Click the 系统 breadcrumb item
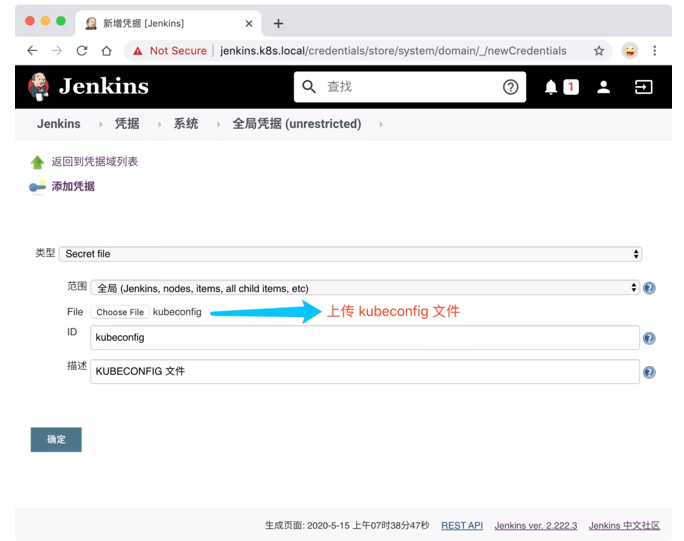 pos(186,124)
